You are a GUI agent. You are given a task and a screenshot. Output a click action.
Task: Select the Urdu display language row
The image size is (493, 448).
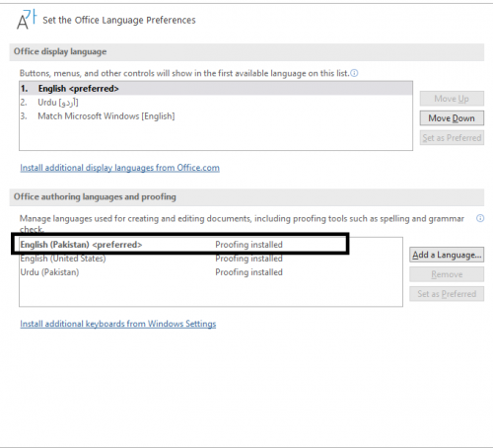pos(216,103)
